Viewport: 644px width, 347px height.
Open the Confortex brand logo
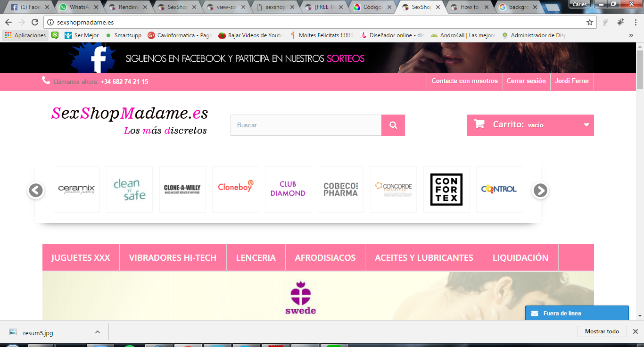point(446,190)
